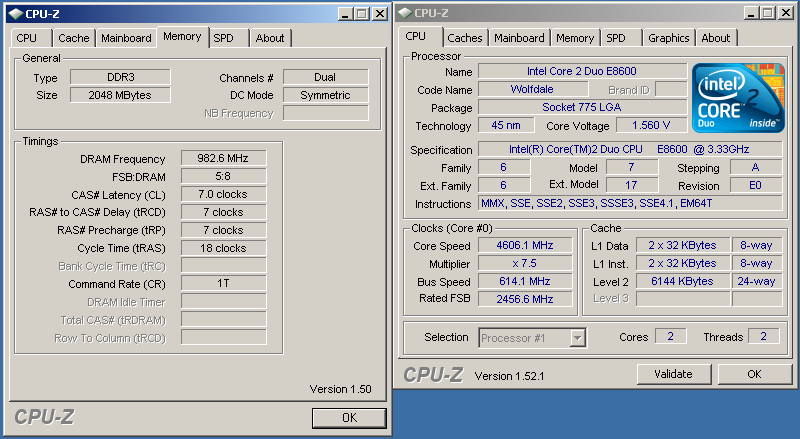
Task: Open the About tab in the left window
Action: coord(270,38)
